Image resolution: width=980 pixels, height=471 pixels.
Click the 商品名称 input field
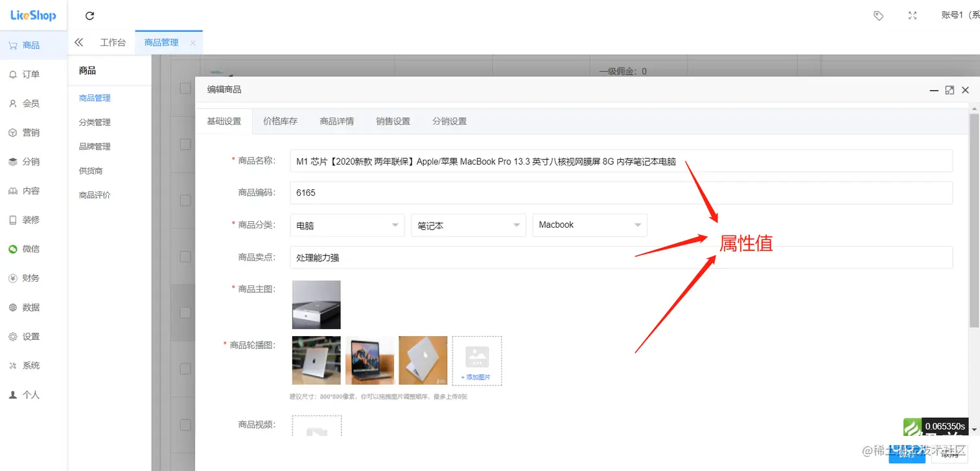[621, 161]
